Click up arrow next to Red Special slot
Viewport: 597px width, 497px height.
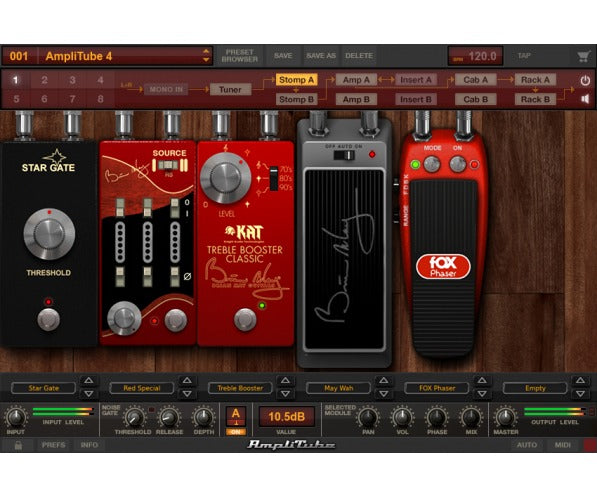point(187,380)
